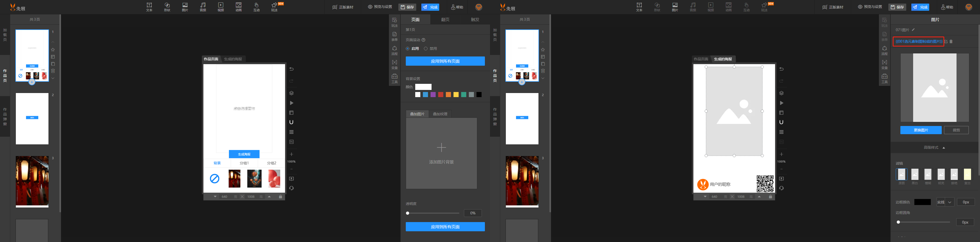This screenshot has height=242, width=980.
Task: Zoom in with plus icon beside left canvas
Action: coord(291,154)
